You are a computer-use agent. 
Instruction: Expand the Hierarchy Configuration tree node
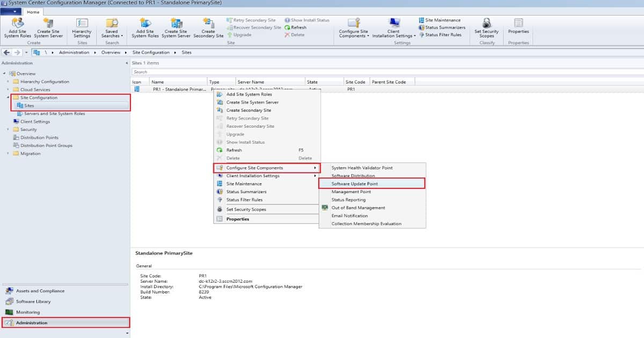[8, 82]
